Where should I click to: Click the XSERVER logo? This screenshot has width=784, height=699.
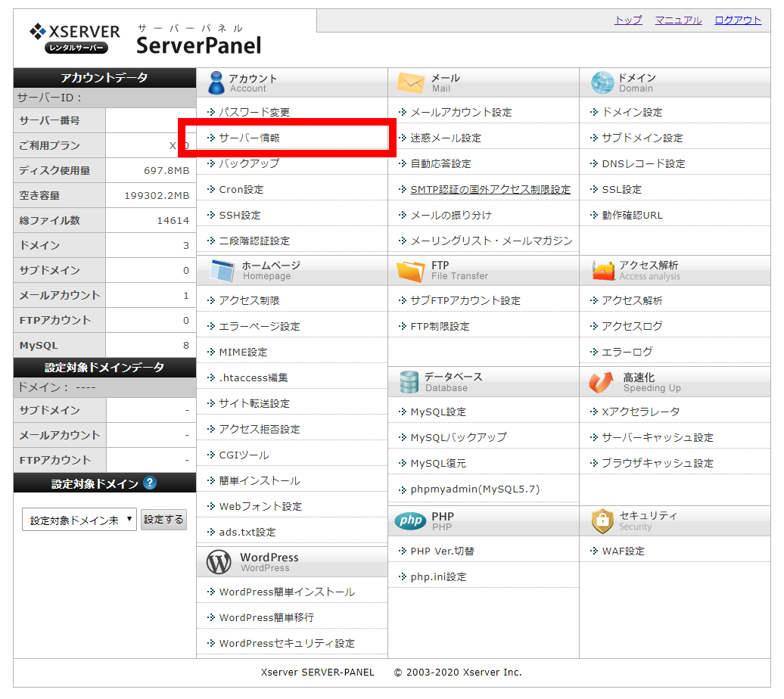75,38
